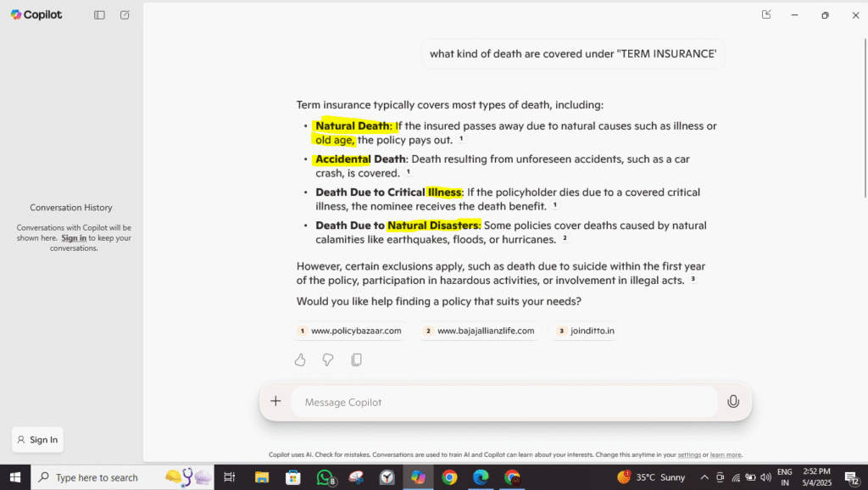Start a new chat with compose icon

click(125, 15)
